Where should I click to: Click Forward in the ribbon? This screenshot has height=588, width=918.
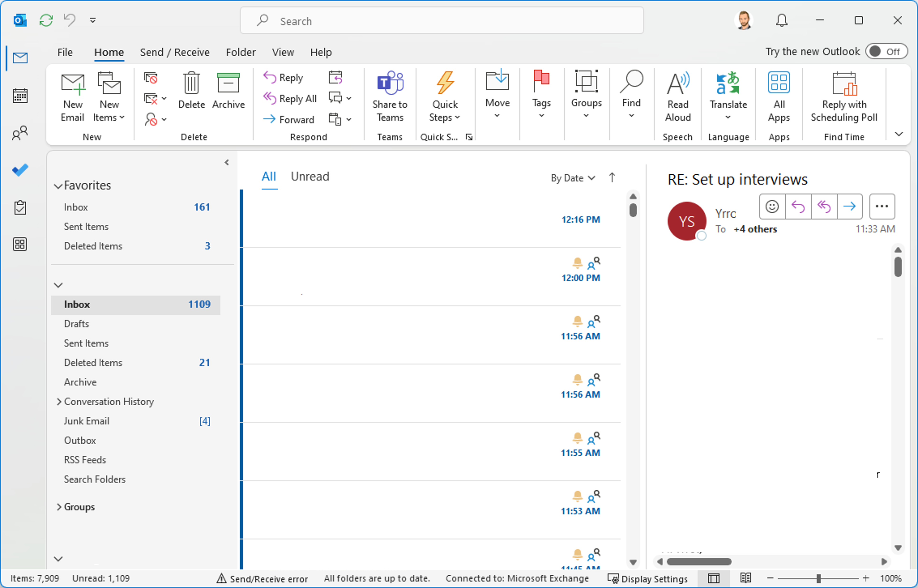289,120
